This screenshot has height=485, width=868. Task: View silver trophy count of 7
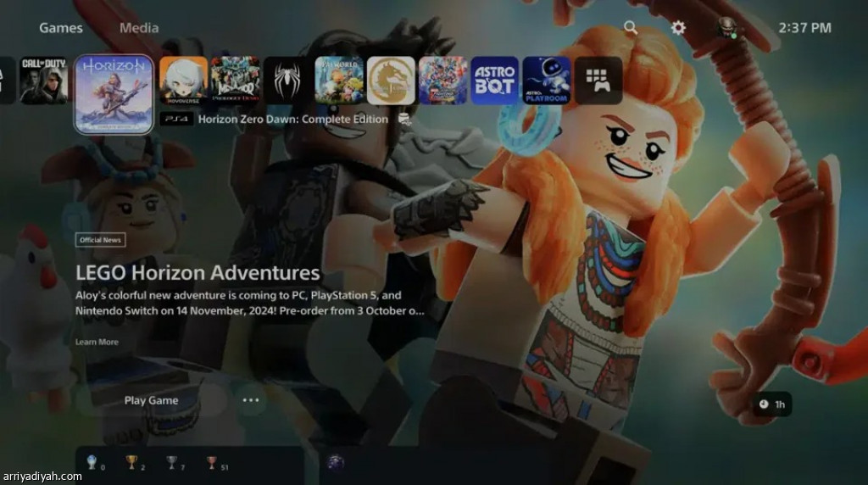[175, 463]
